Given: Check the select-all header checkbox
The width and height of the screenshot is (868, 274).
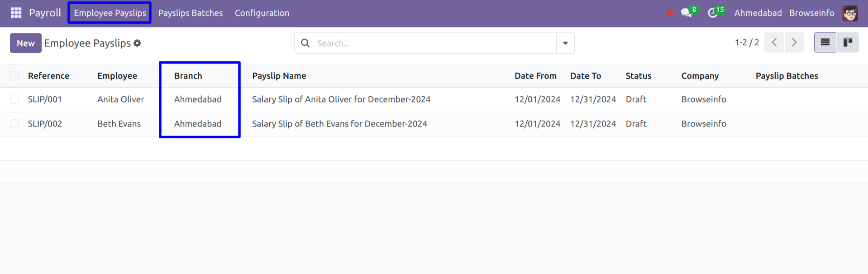Looking at the screenshot, I should point(14,76).
